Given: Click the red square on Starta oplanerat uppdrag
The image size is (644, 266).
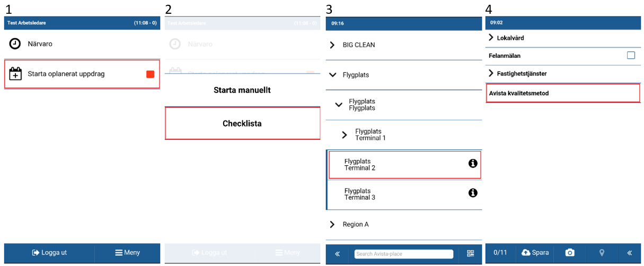Looking at the screenshot, I should pyautogui.click(x=151, y=74).
